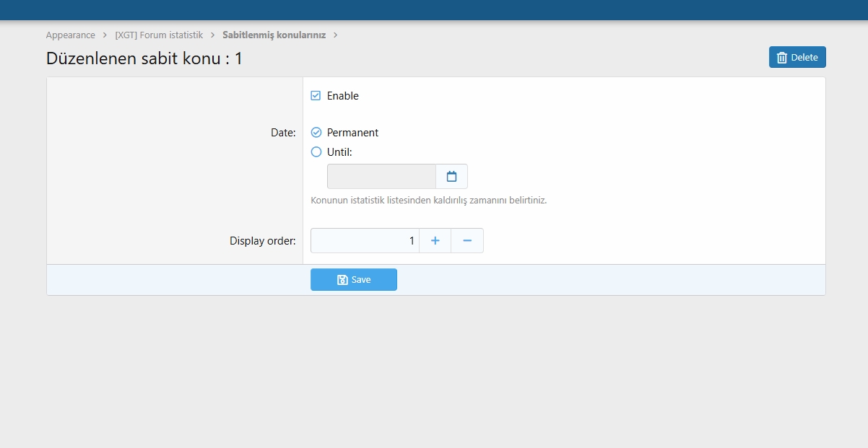The width and height of the screenshot is (868, 448).
Task: Focus the Until date text field
Action: pyautogui.click(x=381, y=177)
